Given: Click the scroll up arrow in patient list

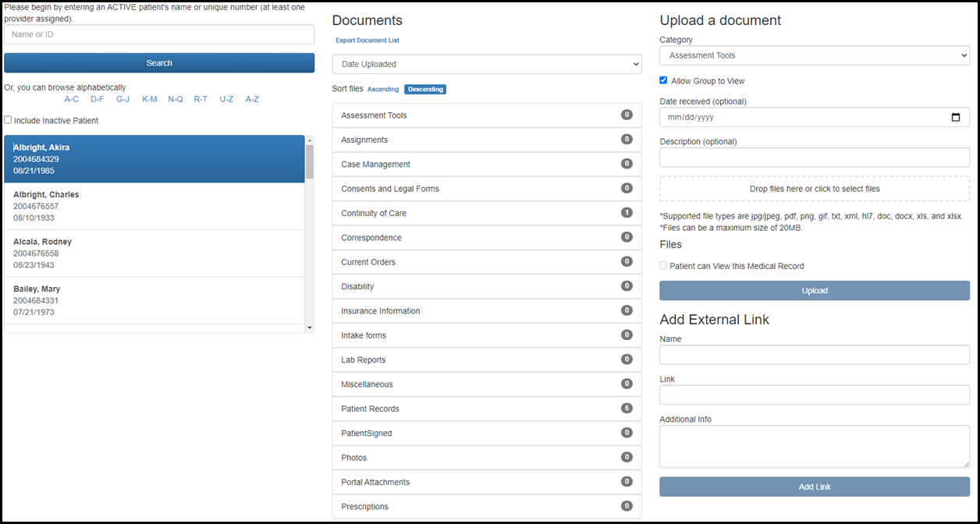Looking at the screenshot, I should click(310, 140).
